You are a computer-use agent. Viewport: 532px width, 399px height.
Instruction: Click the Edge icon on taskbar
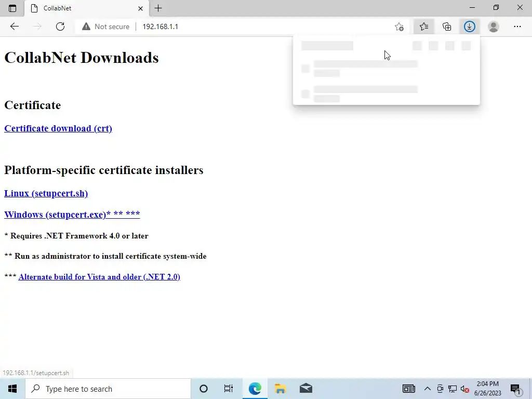tap(255, 389)
